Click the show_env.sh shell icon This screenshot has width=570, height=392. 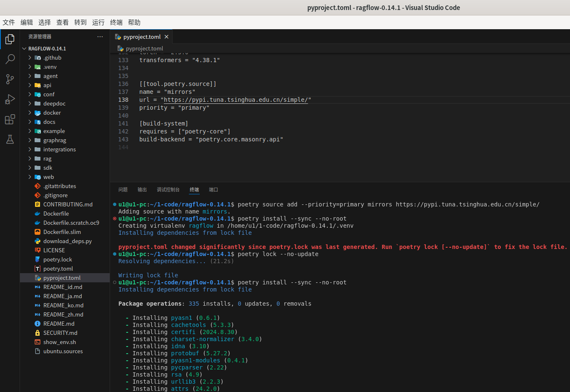coord(38,342)
